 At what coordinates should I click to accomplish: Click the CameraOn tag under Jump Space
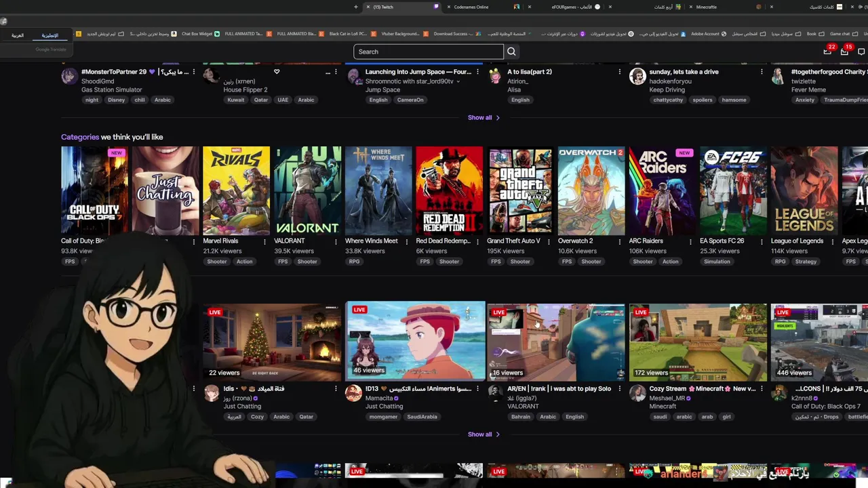[410, 100]
